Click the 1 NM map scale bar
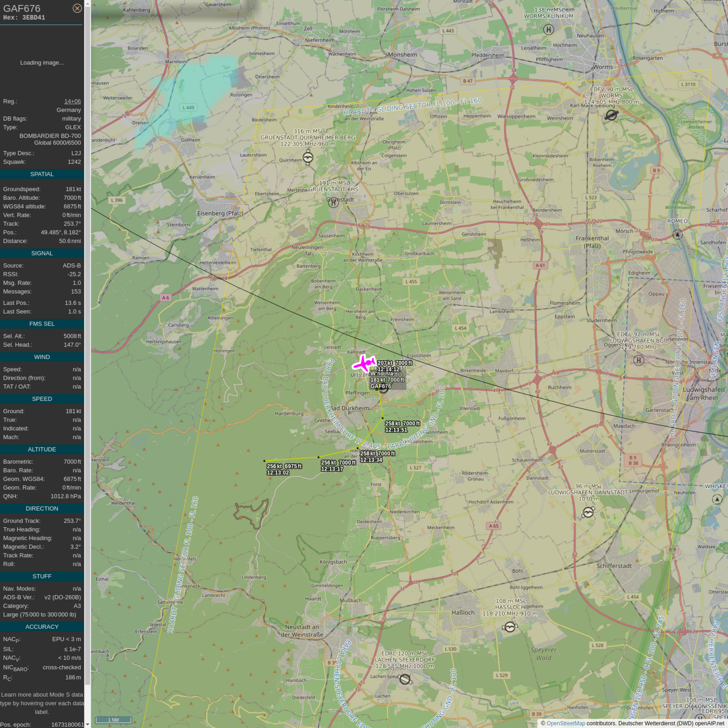The image size is (728, 728). (113, 720)
